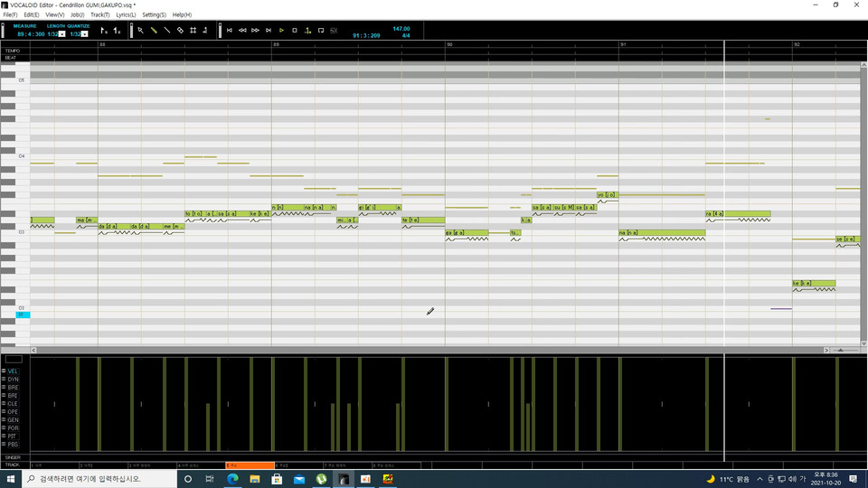
Task: Select the 'ga [g a]' note
Action: point(467,233)
